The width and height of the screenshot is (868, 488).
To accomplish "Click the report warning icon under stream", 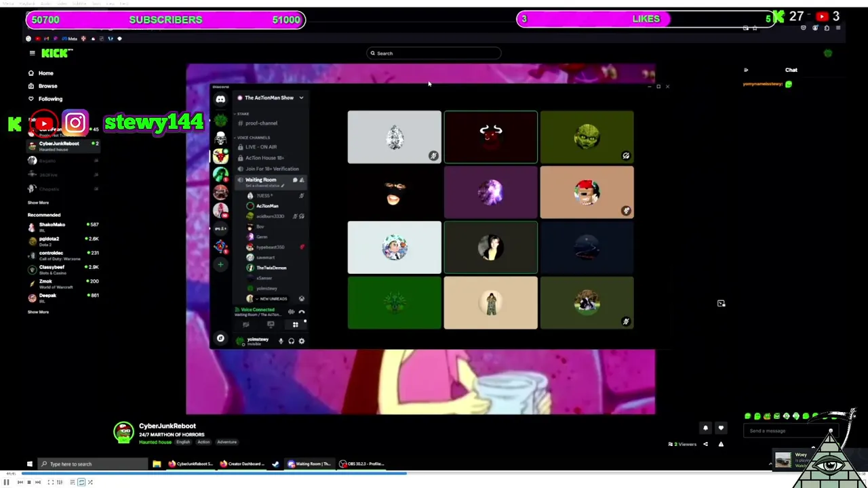I will (x=721, y=444).
